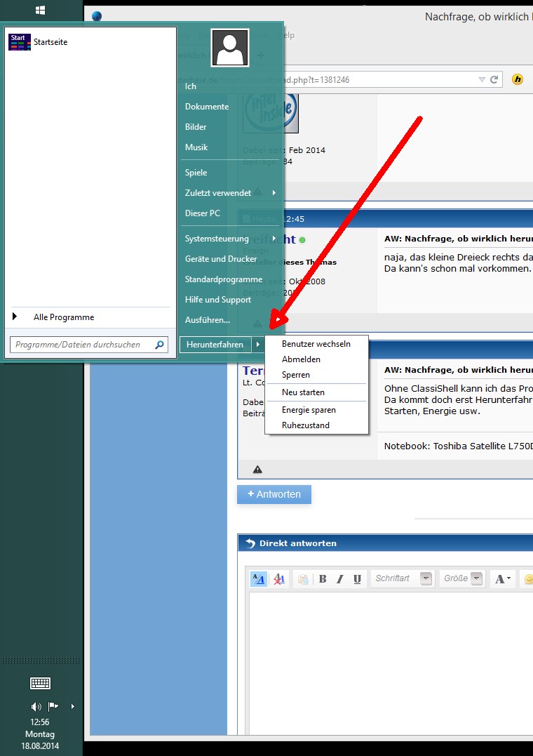The height and width of the screenshot is (756, 533).
Task: Select Ruhezustand
Action: pyautogui.click(x=306, y=425)
